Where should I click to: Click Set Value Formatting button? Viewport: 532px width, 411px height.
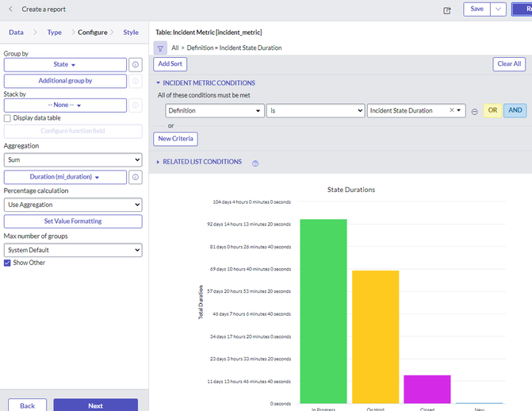tap(73, 221)
